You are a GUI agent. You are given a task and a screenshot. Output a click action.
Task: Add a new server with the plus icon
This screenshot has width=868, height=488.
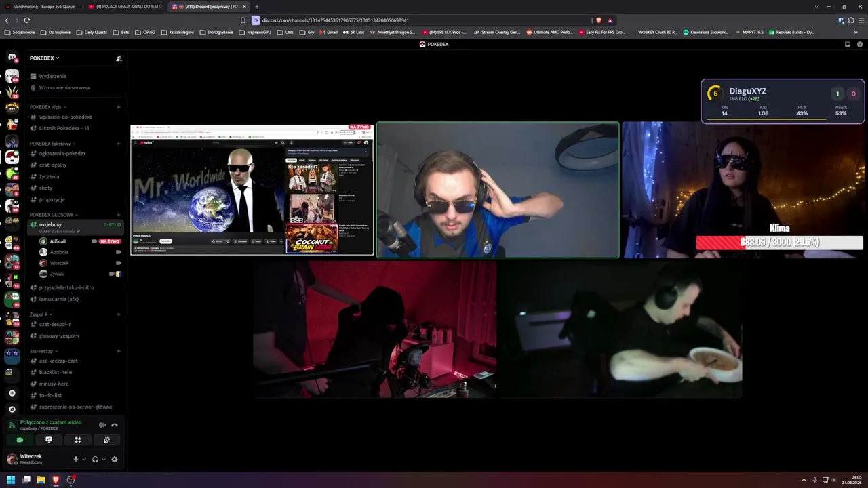click(12, 393)
